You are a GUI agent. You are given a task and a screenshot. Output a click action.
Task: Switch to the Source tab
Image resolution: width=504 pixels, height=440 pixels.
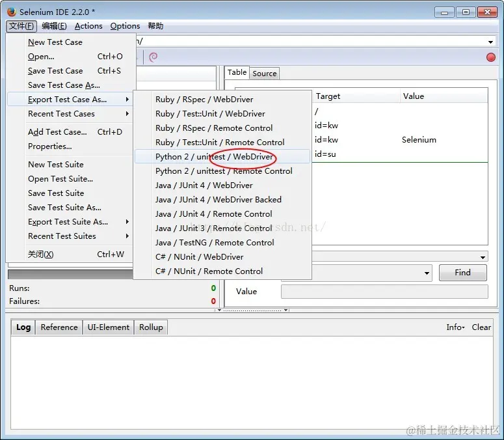[x=265, y=74]
